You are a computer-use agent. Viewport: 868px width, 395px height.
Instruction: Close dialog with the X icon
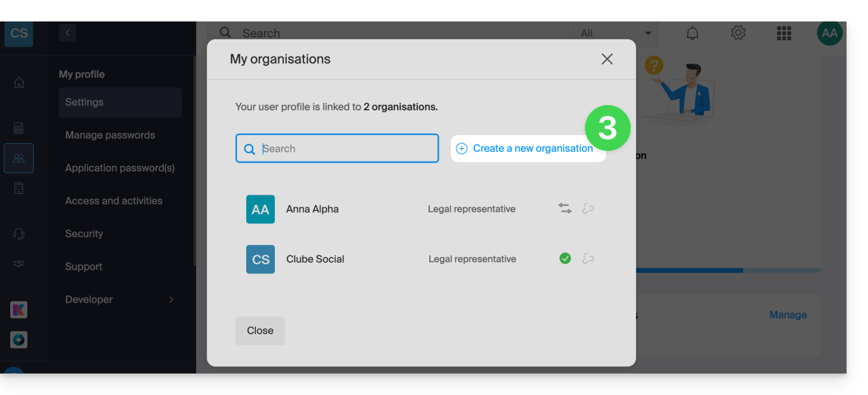[x=607, y=59]
